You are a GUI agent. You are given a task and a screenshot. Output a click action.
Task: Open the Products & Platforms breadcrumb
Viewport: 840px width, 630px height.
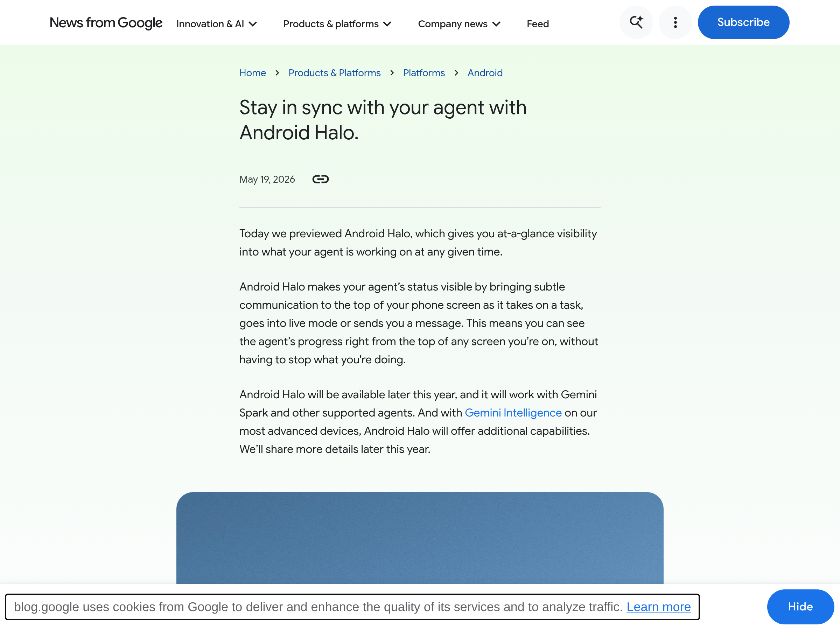pyautogui.click(x=335, y=73)
